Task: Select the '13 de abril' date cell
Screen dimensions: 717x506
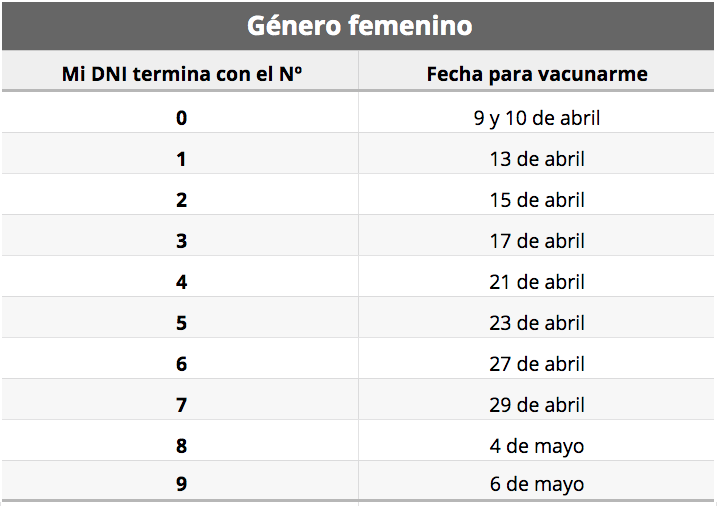Action: 537,159
